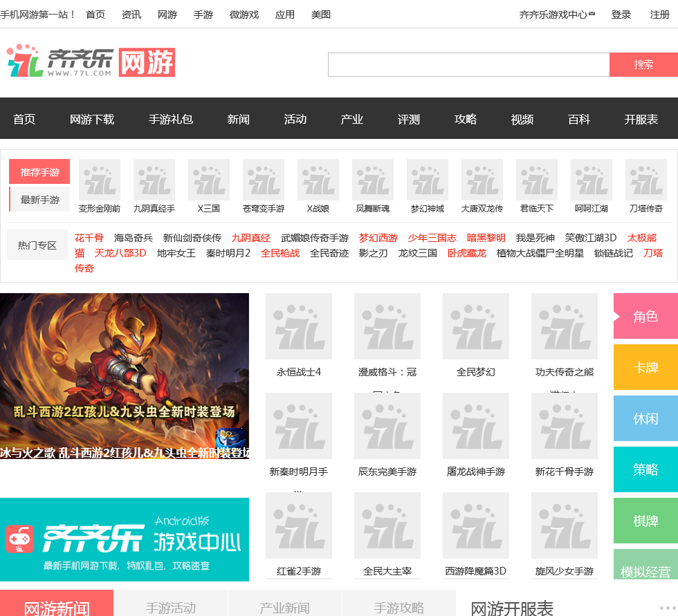Open the 凤舞断魂 game icon
This screenshot has height=616, width=678.
pyautogui.click(x=373, y=180)
